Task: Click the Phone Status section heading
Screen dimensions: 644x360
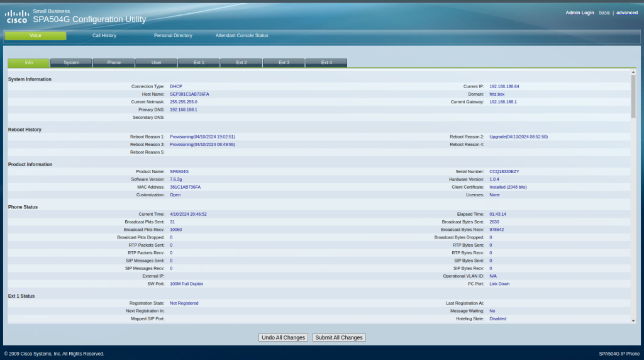Action: (23, 208)
